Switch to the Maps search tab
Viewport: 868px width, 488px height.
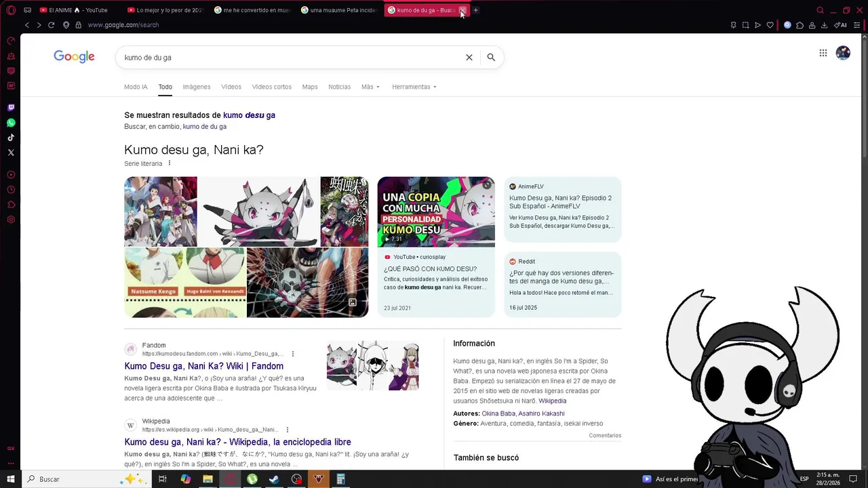click(310, 87)
